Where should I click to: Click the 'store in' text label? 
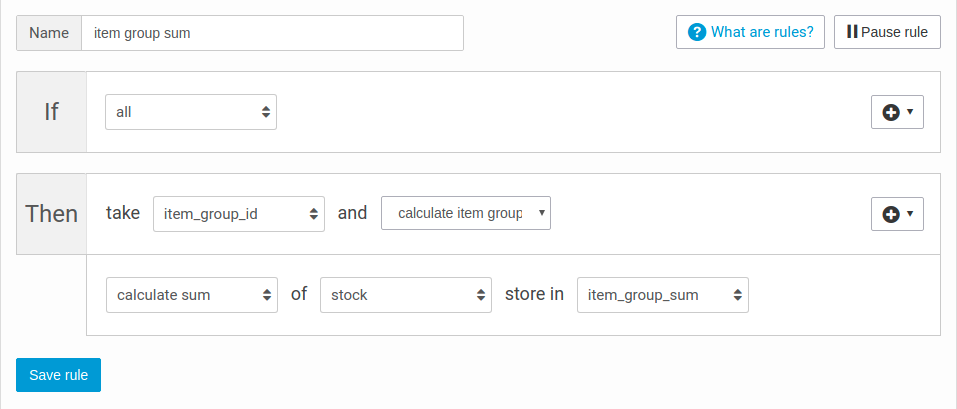click(534, 295)
